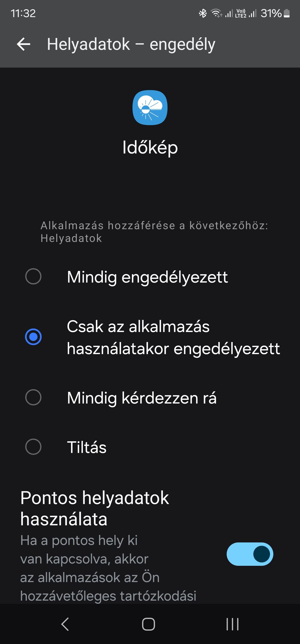Select the Mindig engedélyezett radio button
This screenshot has width=300, height=644.
33,276
